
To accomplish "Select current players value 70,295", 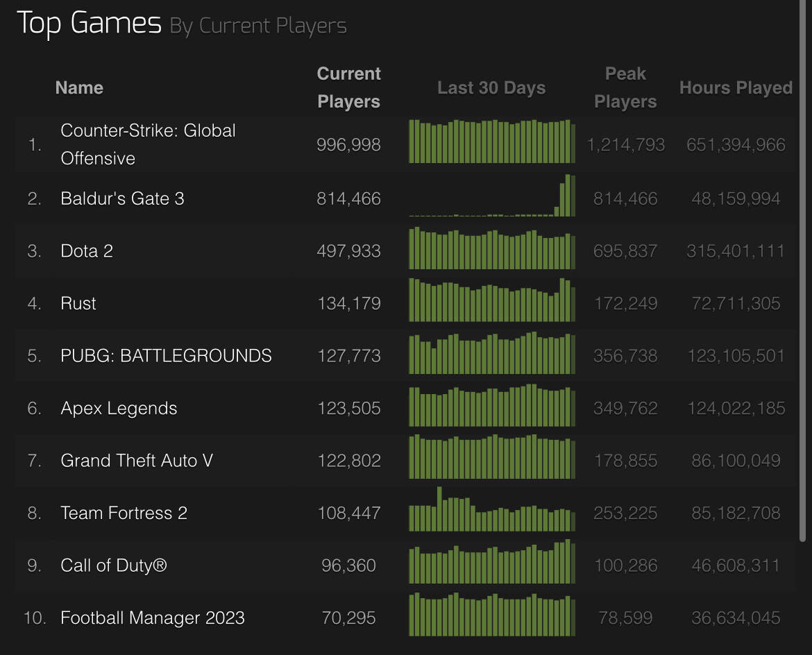I will point(348,618).
